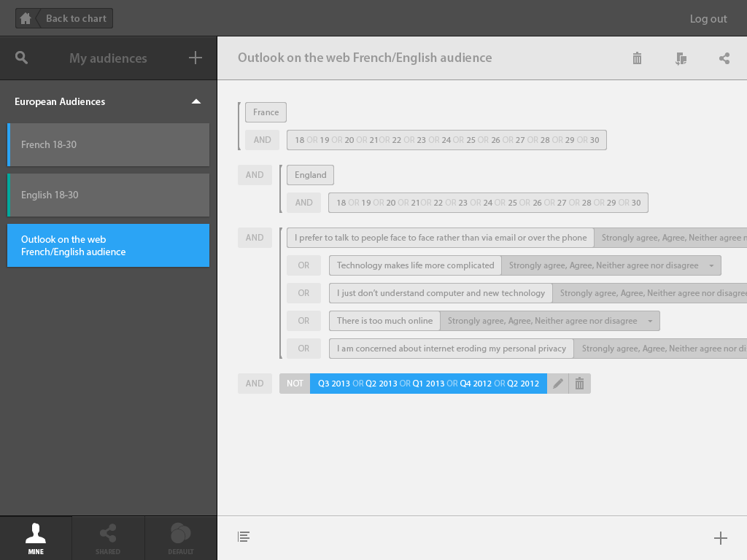Click 'I am concerned about internet eroding' statement
The width and height of the screenshot is (747, 560).
tap(452, 348)
